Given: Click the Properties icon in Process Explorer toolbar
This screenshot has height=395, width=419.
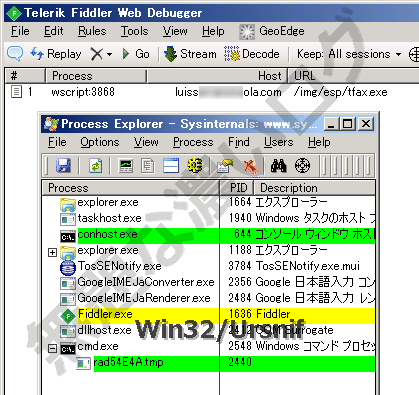Looking at the screenshot, I should tap(225, 165).
